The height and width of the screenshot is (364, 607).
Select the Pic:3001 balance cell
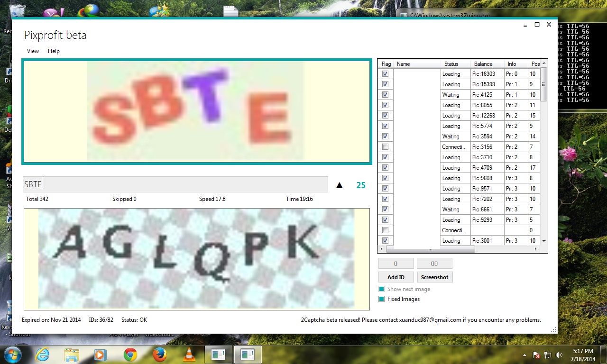click(x=487, y=241)
